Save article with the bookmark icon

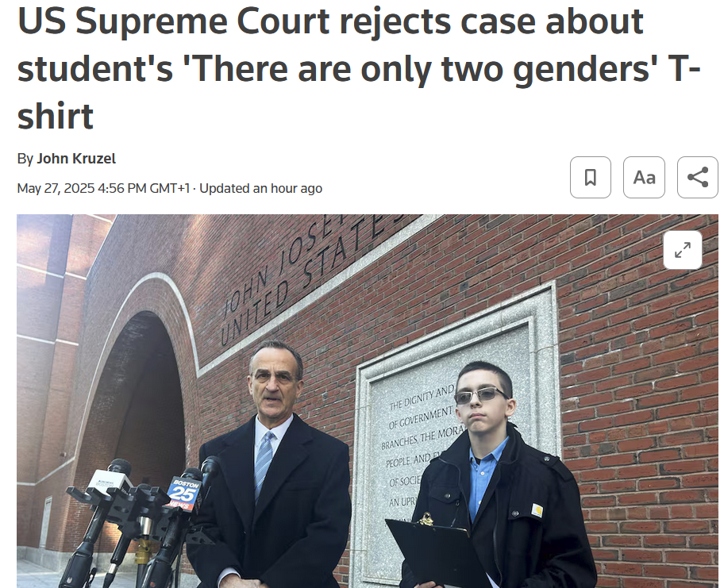(x=590, y=177)
